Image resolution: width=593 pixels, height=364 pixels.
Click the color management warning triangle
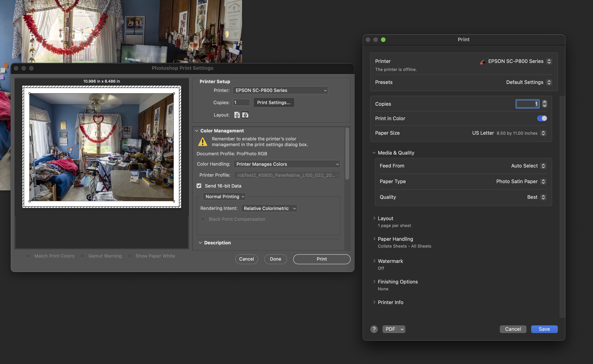[203, 142]
